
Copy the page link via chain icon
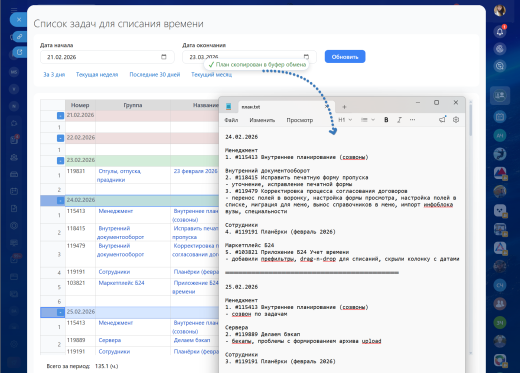coord(20,37)
